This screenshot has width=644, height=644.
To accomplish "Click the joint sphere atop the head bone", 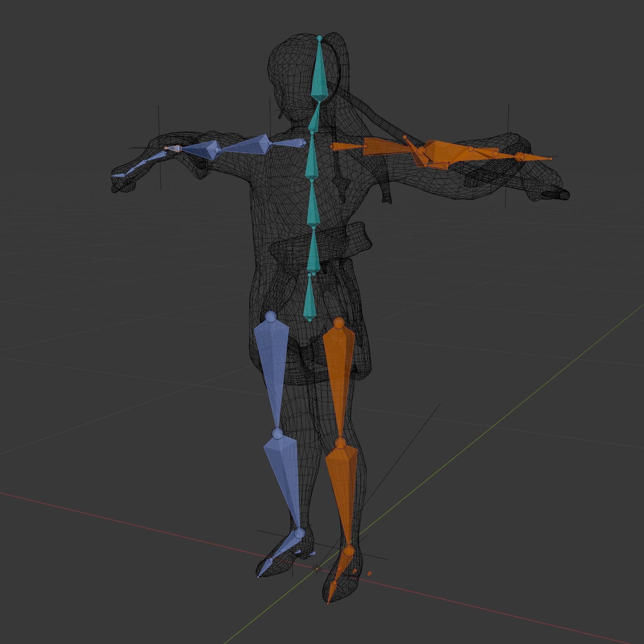I will (x=319, y=38).
